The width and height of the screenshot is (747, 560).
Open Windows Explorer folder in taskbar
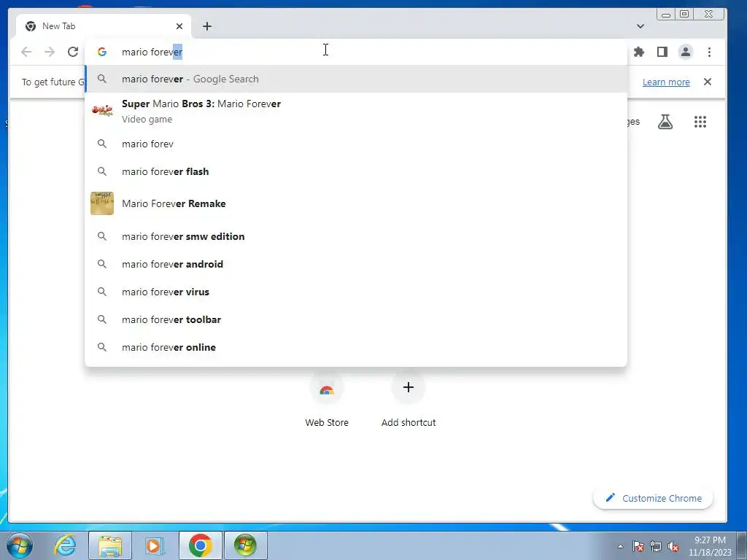(110, 545)
